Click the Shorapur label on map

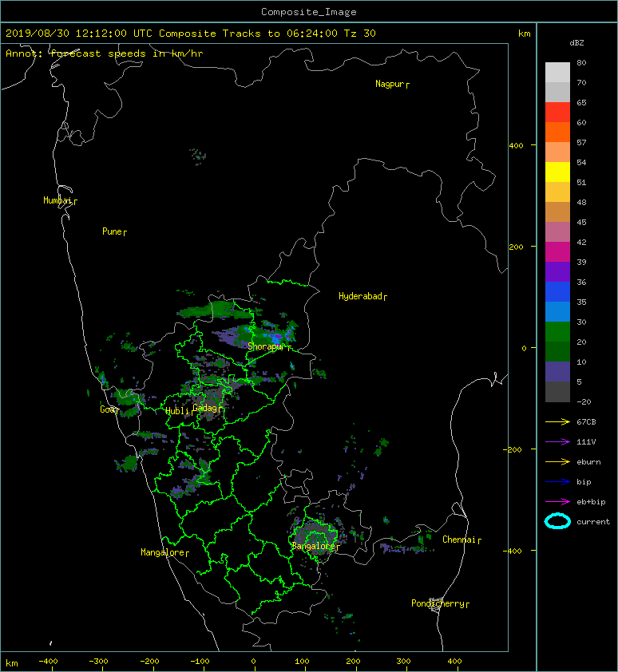(x=266, y=346)
